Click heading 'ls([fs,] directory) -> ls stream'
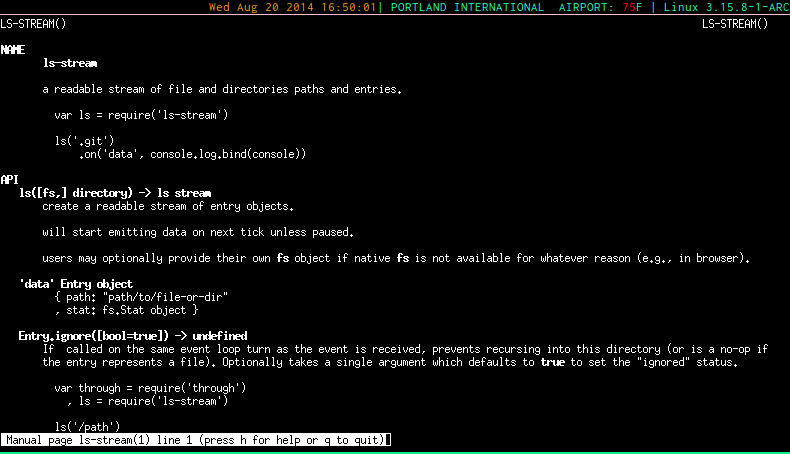Screen dimensions: 790x454 tap(115, 193)
